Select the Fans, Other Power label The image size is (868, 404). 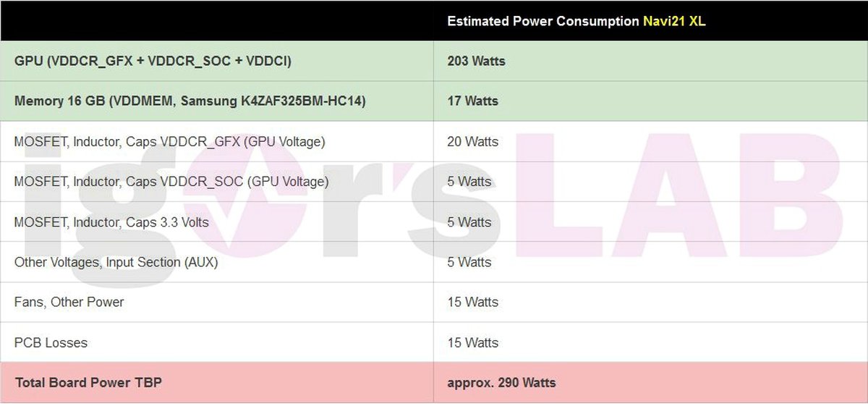coord(69,302)
